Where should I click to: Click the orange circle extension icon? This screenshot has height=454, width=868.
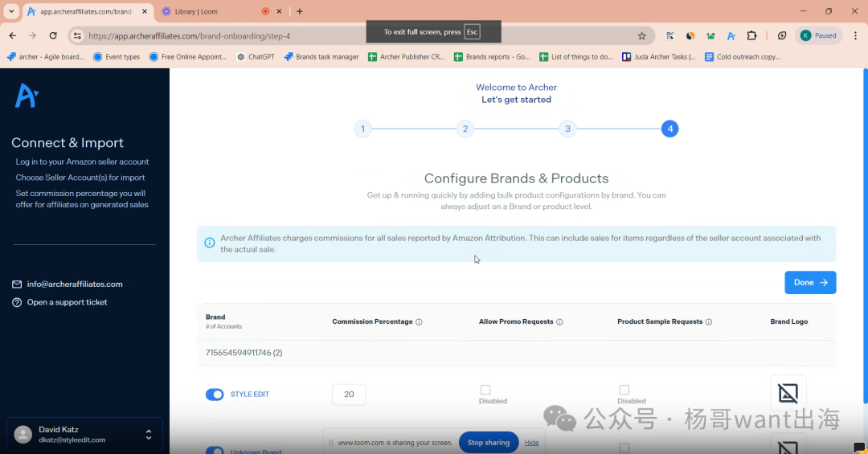coord(690,36)
